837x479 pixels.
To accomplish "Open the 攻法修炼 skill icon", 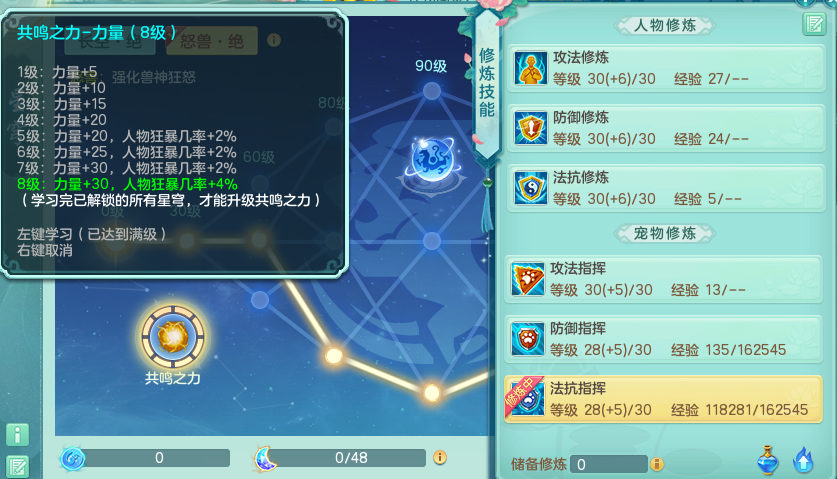I will [531, 68].
